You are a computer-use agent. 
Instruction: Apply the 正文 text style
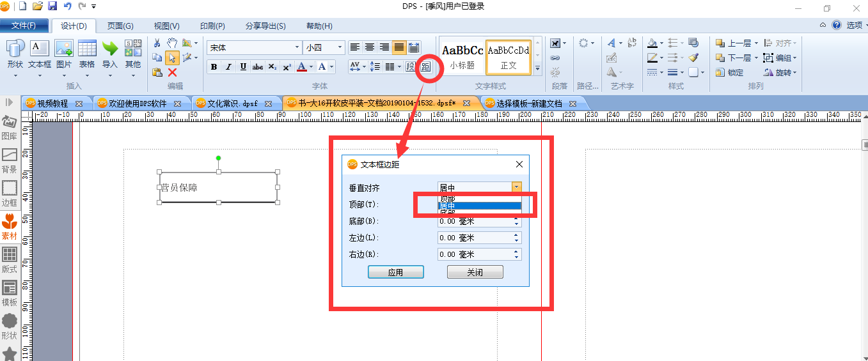point(509,56)
